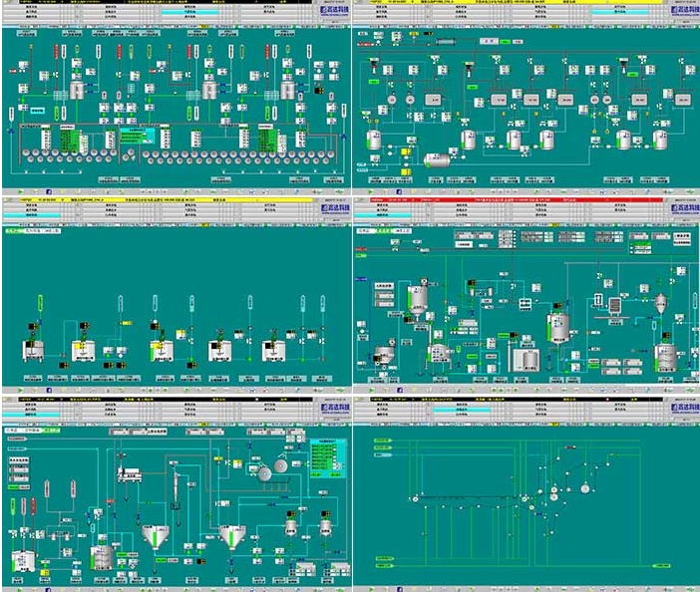Click rightmost agitator tank in five-tank panel
The height and width of the screenshot is (592, 700).
273,351
